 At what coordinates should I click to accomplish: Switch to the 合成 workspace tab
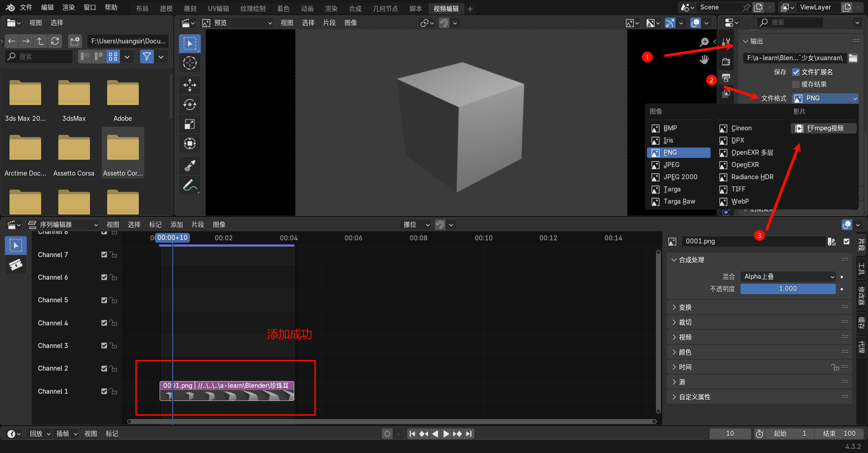[355, 9]
